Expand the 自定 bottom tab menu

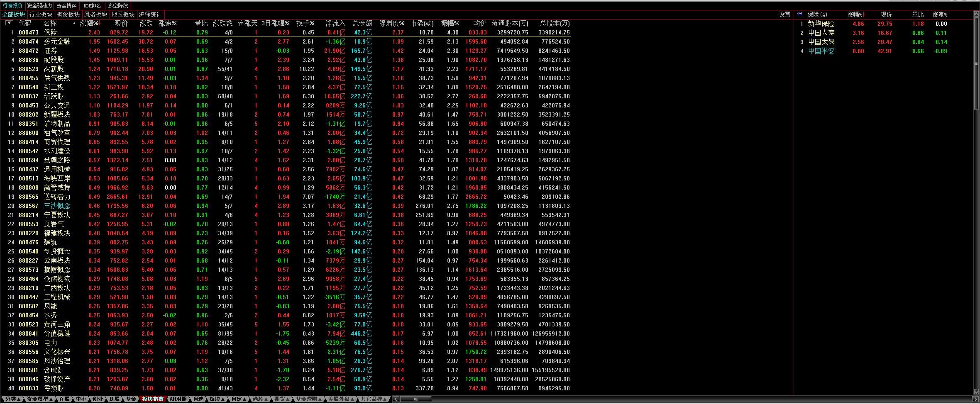[x=239, y=399]
